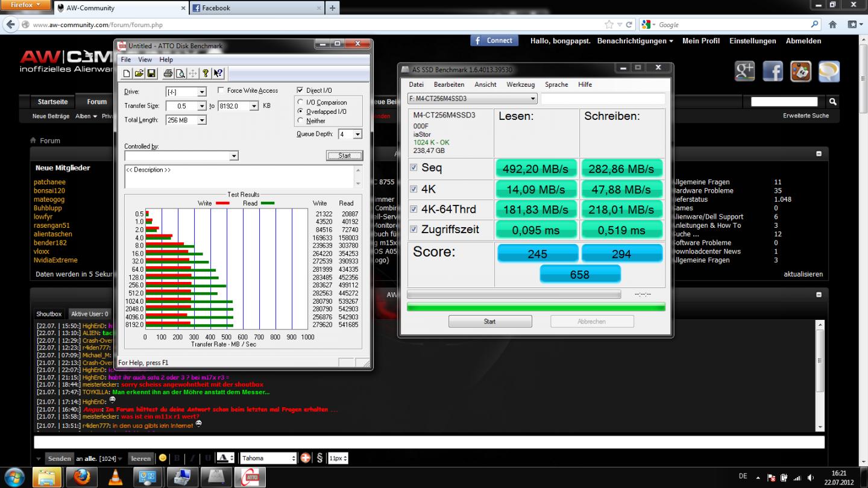Click the Print icon in ATTO toolbar

[x=168, y=74]
